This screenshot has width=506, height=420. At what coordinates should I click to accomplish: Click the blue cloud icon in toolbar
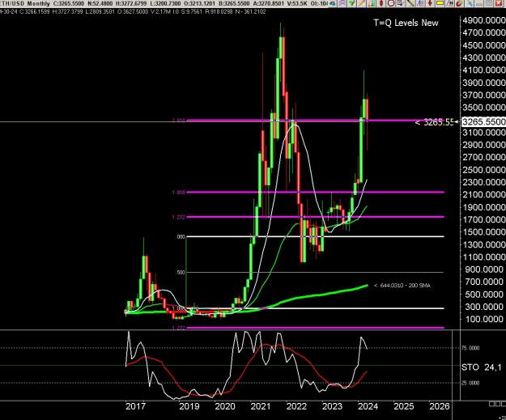coord(333,3)
